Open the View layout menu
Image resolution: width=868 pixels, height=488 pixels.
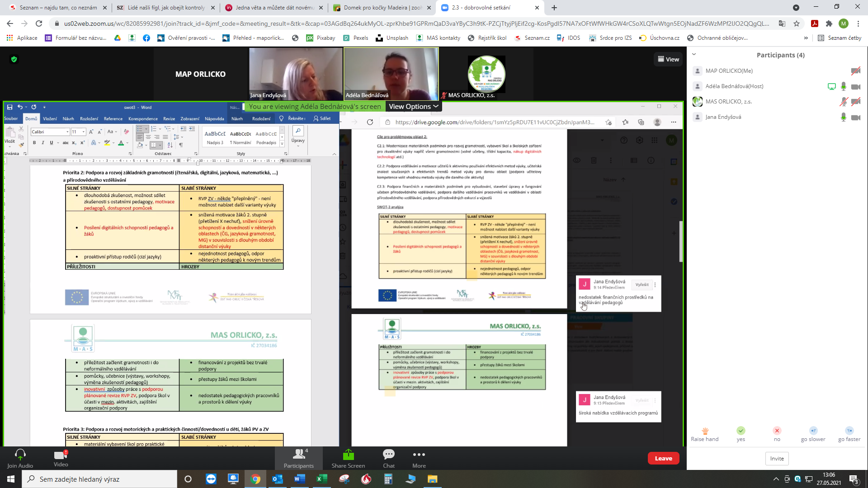pos(668,59)
